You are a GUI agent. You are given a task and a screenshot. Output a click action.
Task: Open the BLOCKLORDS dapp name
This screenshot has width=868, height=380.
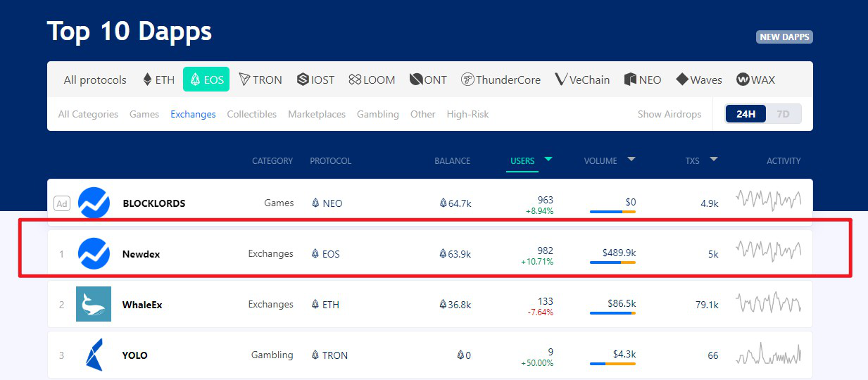point(154,203)
